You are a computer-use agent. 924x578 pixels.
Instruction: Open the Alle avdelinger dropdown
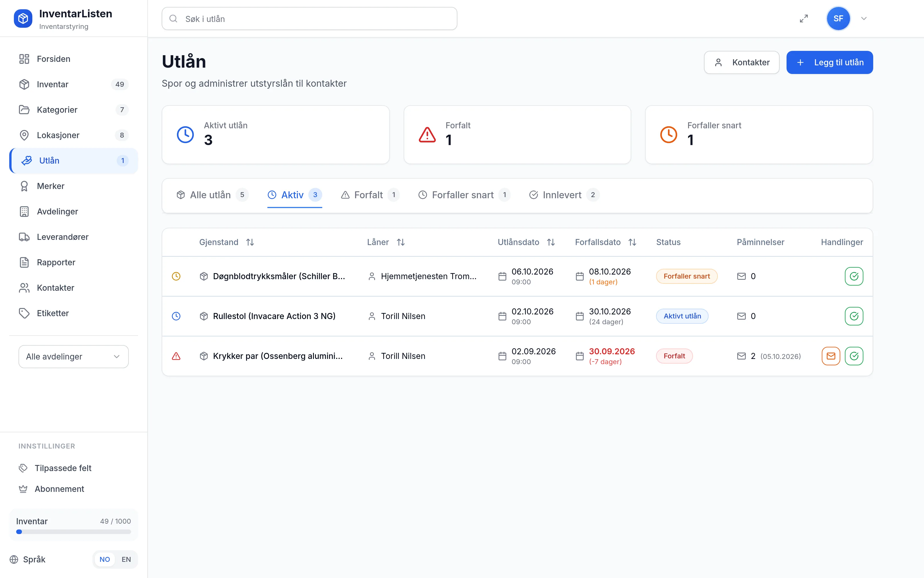(73, 357)
